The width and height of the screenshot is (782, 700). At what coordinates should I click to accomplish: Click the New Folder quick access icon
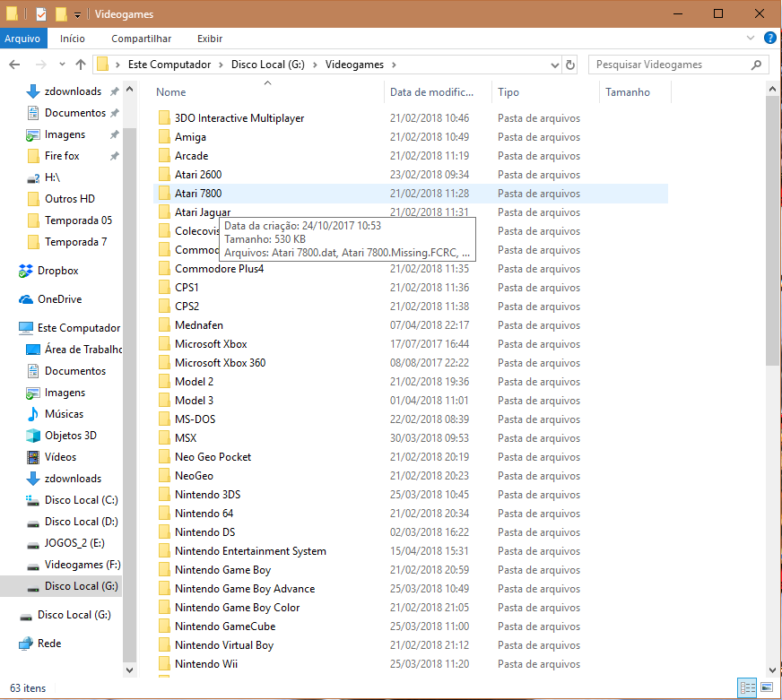pyautogui.click(x=61, y=14)
